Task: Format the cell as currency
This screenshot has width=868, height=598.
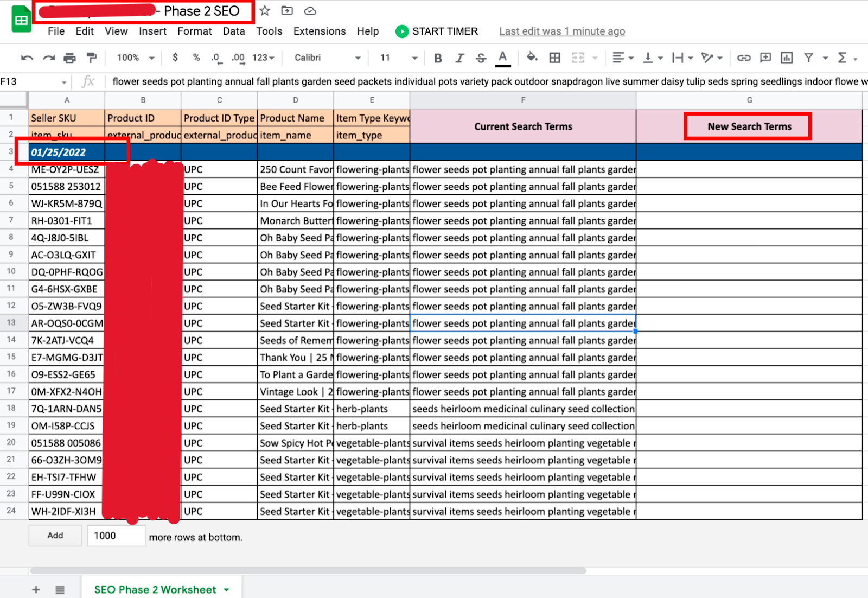Action: 175,58
